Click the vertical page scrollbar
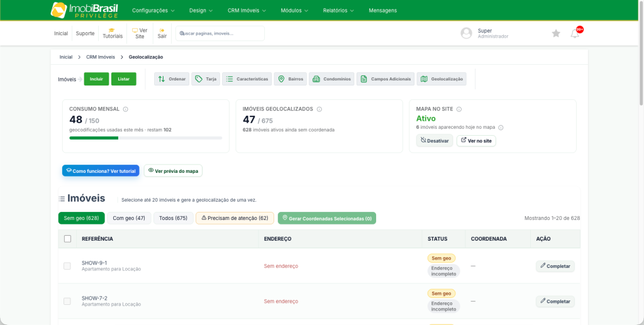The width and height of the screenshot is (644, 325). [x=641, y=53]
